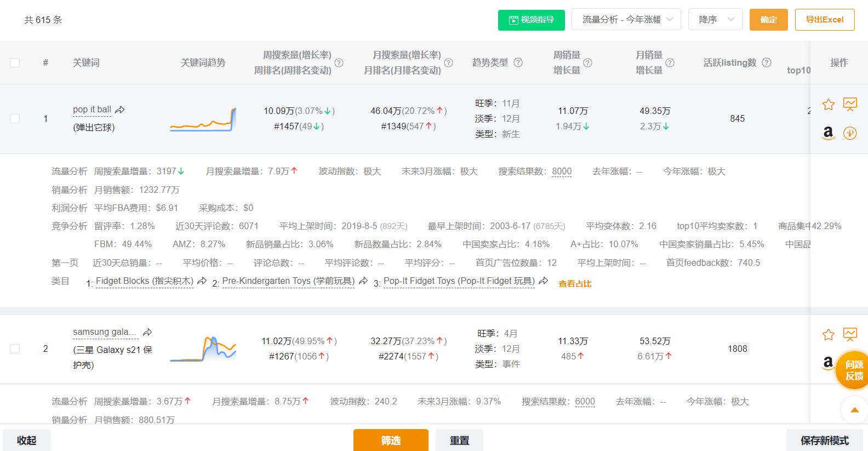Viewport: 868px width, 451px height.
Task: Collapse filter panel with 收起 button
Action: click(x=26, y=440)
